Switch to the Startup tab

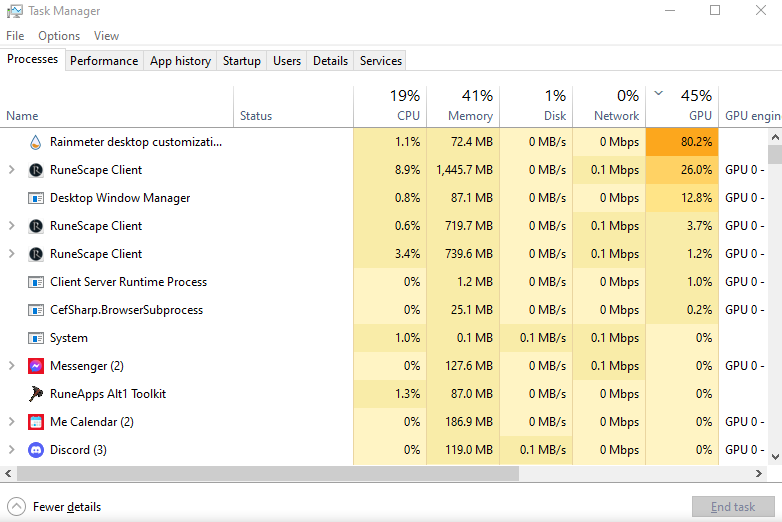click(x=241, y=61)
